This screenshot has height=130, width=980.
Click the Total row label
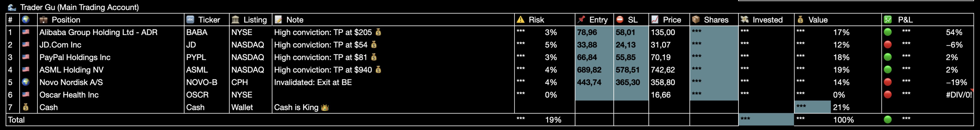coord(16,120)
